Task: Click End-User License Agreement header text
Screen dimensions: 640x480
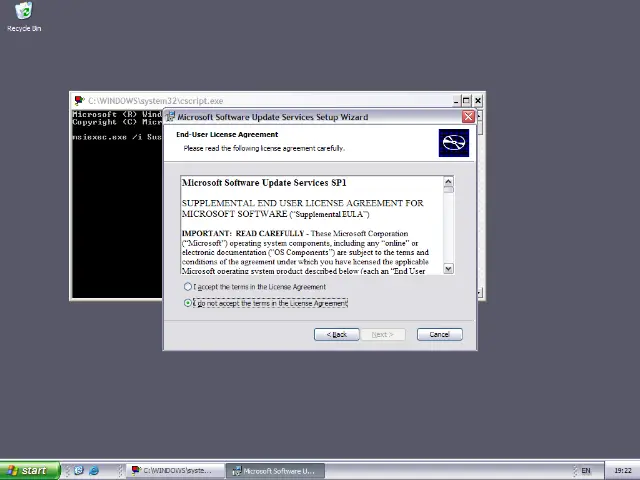Action: 227,134
